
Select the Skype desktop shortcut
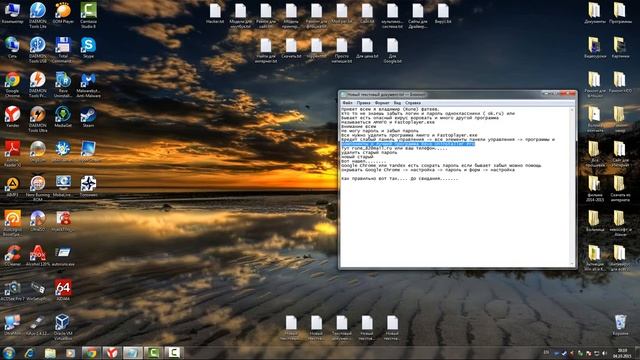pyautogui.click(x=88, y=48)
